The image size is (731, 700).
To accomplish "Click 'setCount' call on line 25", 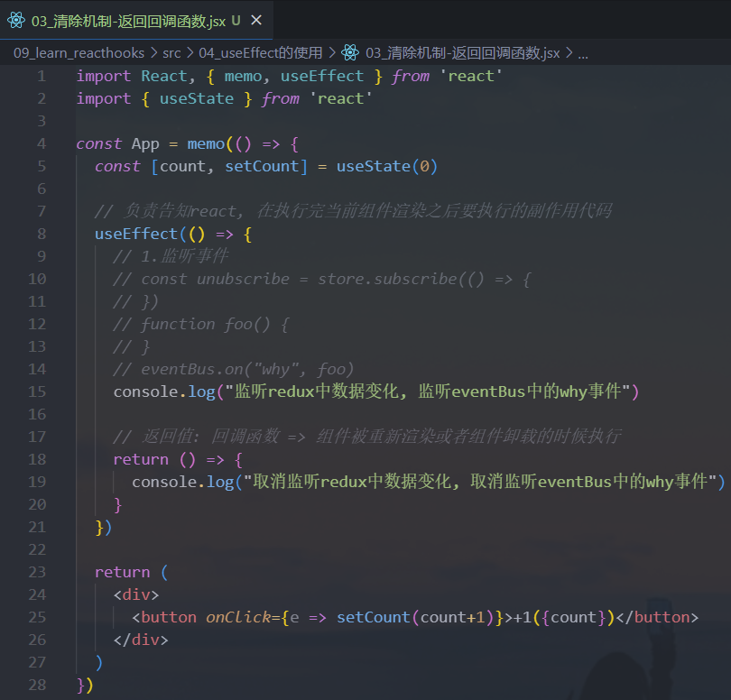I will click(373, 617).
